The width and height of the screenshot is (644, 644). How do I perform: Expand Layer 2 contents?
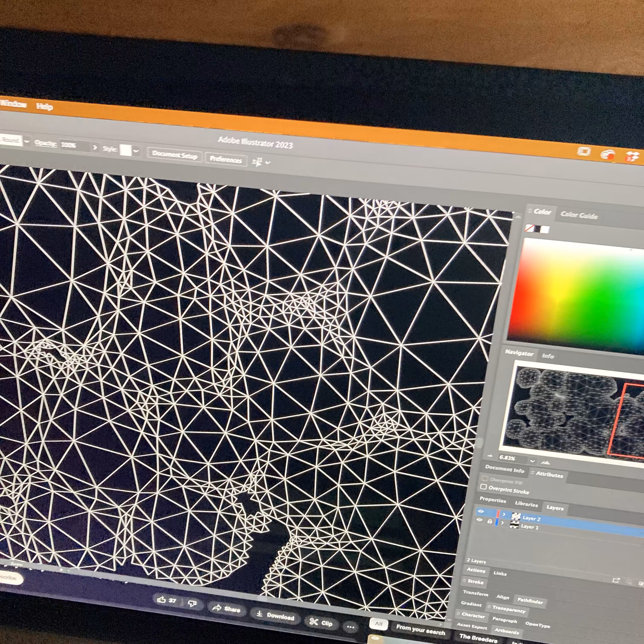click(x=504, y=515)
